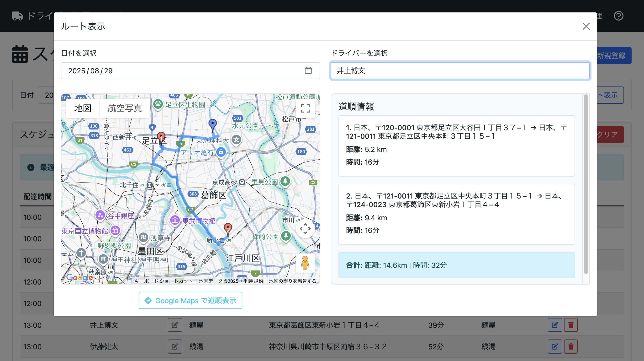644x361 pixels.
Task: Edit the 麺屋 row for 井上博文
Action: (x=555, y=325)
